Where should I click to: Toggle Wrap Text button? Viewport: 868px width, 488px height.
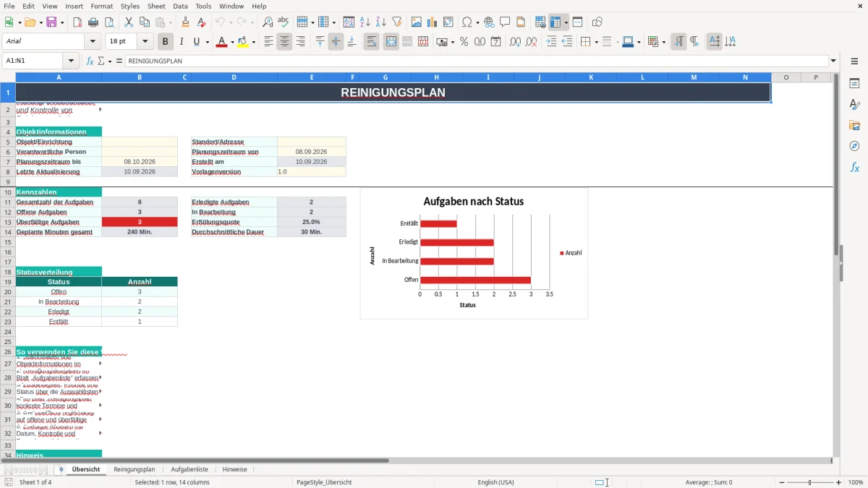tap(372, 42)
